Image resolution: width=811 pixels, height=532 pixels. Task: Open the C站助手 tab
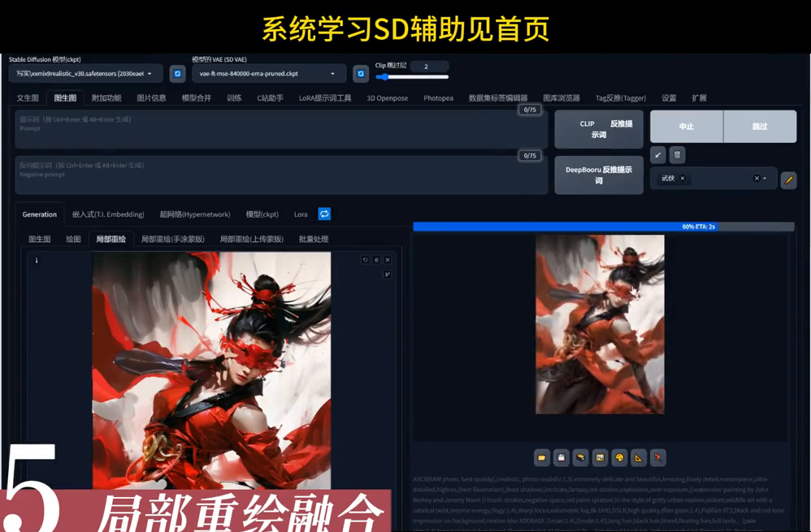coord(270,97)
